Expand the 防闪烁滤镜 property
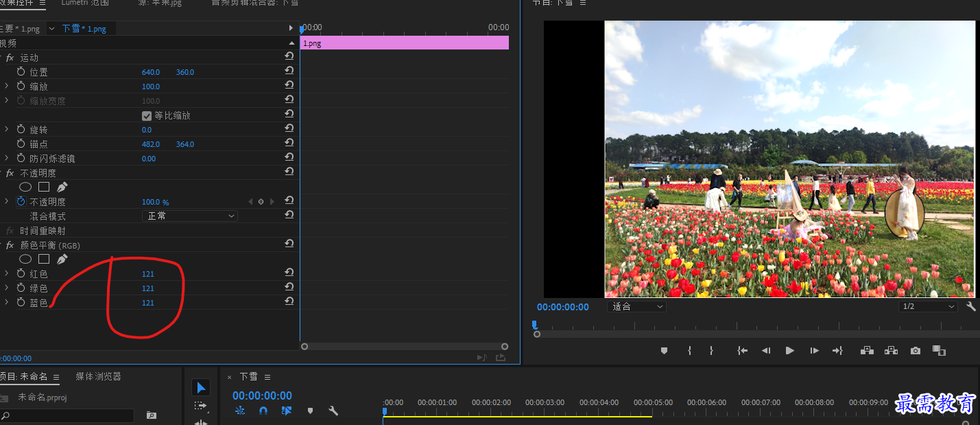Screen dimensions: 980x425 coord(7,158)
